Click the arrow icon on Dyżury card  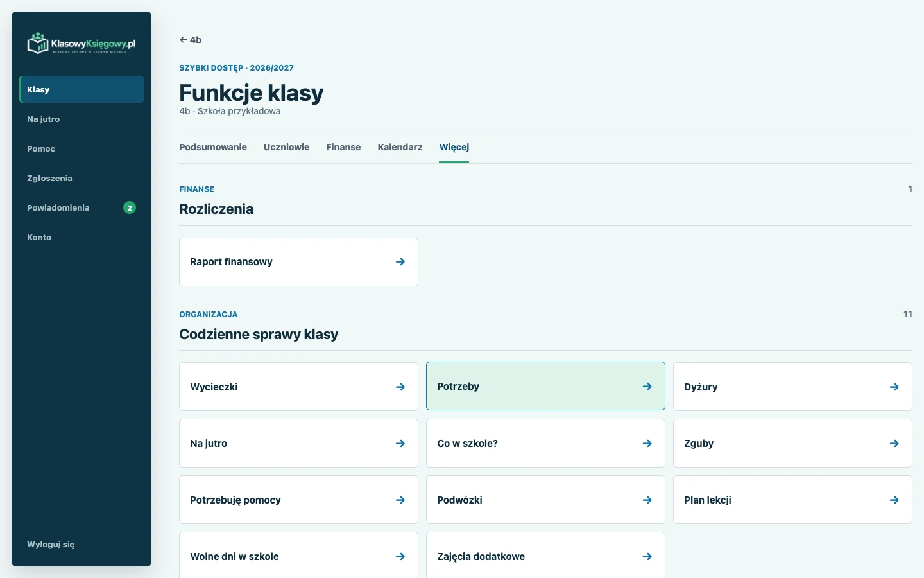click(x=894, y=387)
